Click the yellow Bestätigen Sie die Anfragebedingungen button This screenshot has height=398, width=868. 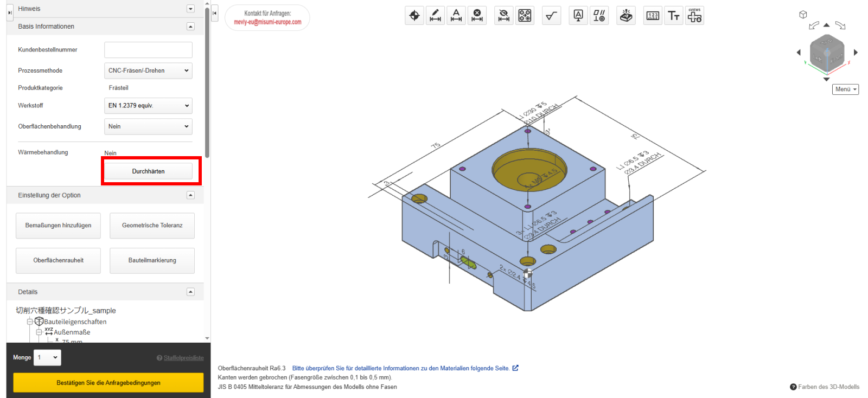108,383
